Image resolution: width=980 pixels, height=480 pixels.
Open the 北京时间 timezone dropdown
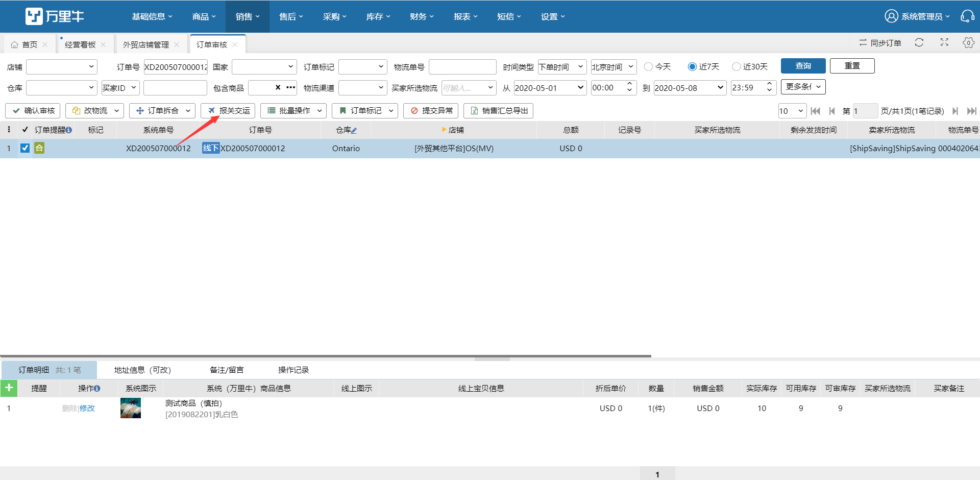[614, 67]
